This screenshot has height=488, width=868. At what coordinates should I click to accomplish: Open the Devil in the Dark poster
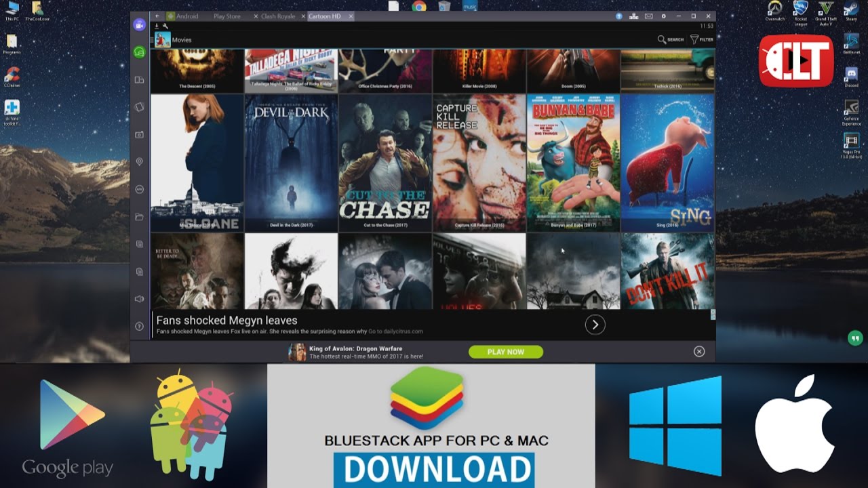click(291, 163)
